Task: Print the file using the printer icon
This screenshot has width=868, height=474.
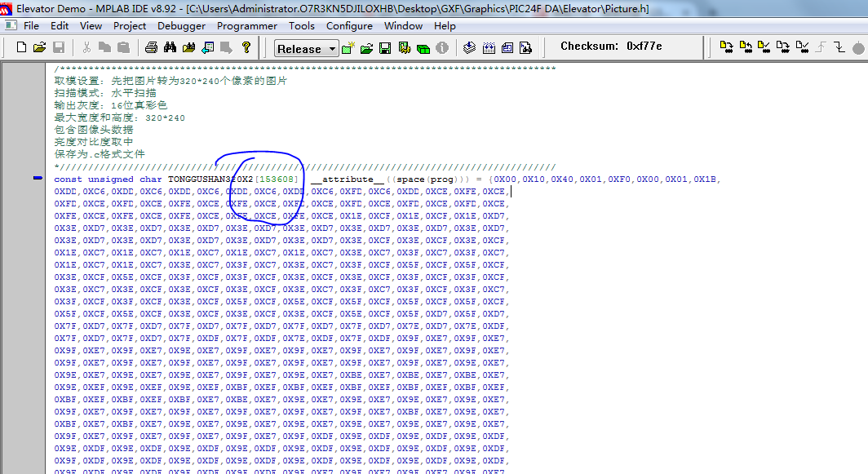Action: 151,47
